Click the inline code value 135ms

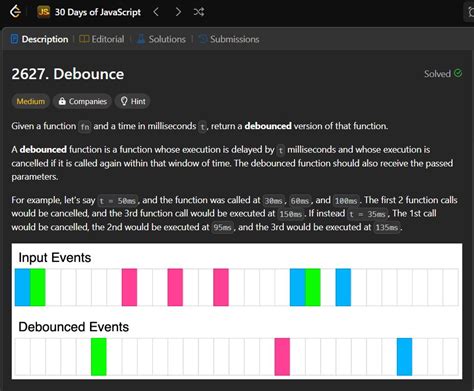pyautogui.click(x=386, y=228)
